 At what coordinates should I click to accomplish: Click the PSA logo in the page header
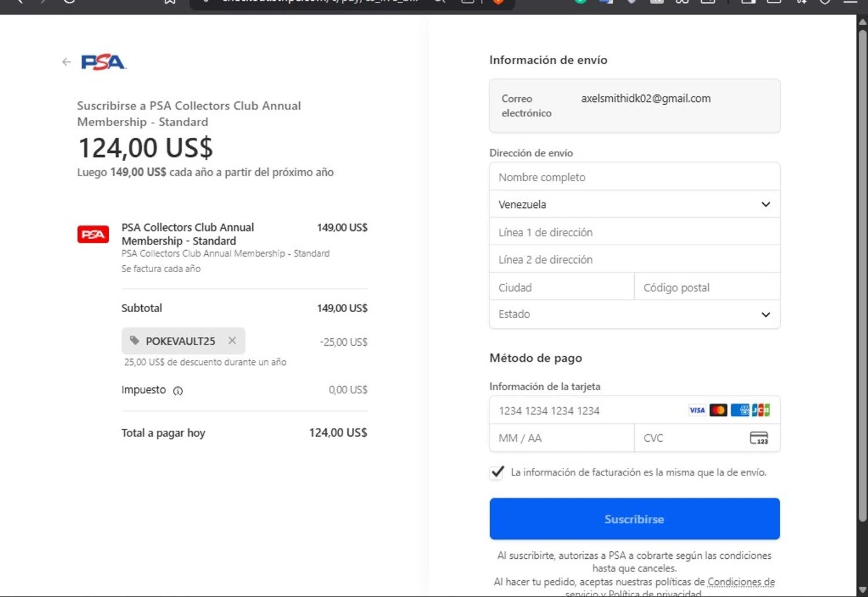click(104, 62)
